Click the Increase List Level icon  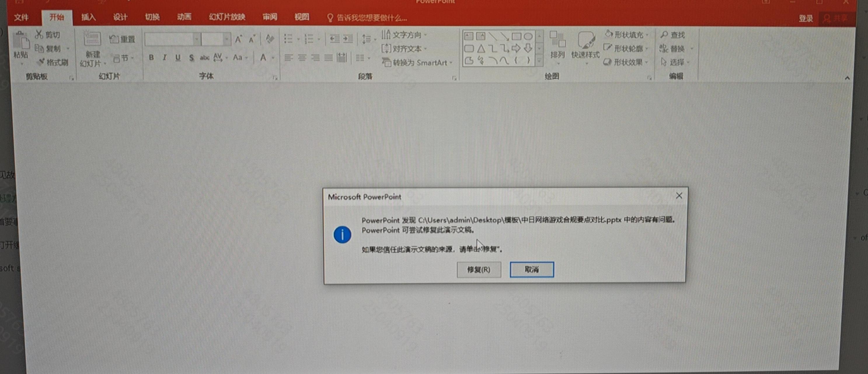348,39
